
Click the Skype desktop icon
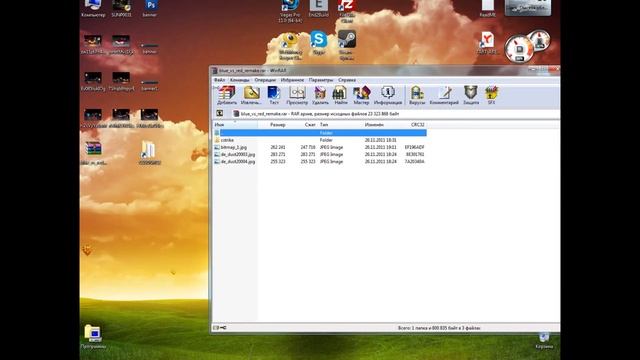318,43
